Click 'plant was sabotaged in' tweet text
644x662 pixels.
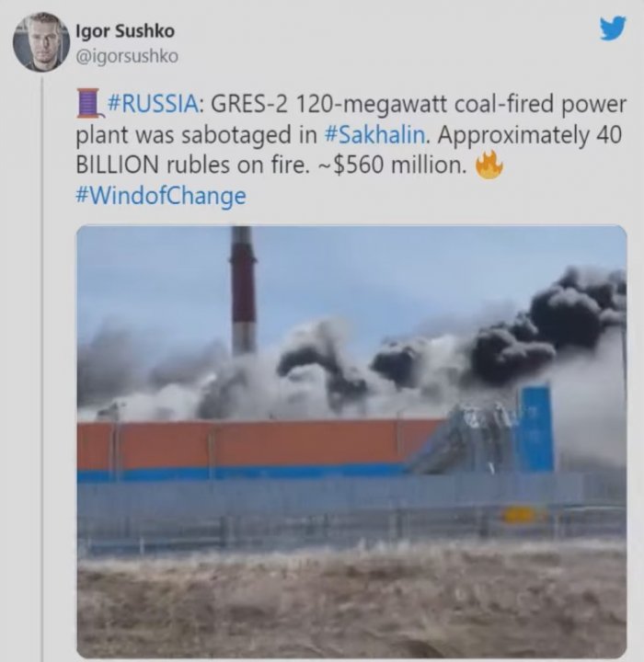[x=197, y=134]
